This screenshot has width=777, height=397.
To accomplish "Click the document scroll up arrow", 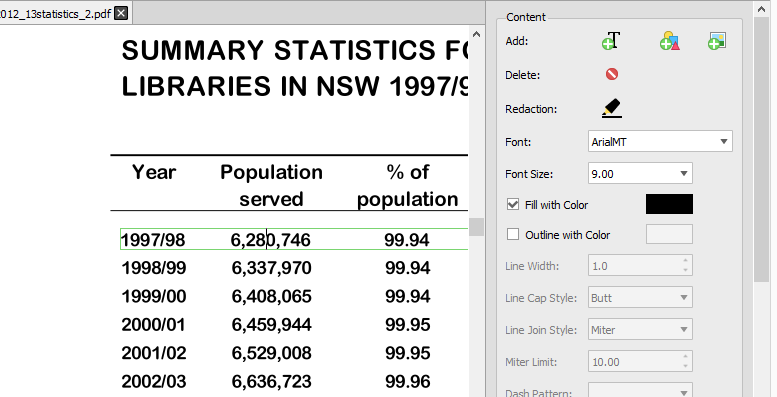I will click(477, 34).
